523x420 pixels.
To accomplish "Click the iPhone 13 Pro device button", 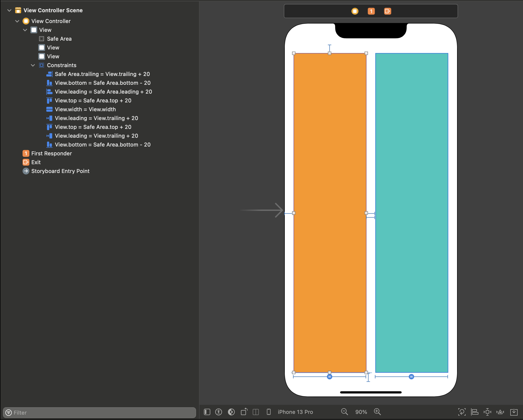I will 295,412.
